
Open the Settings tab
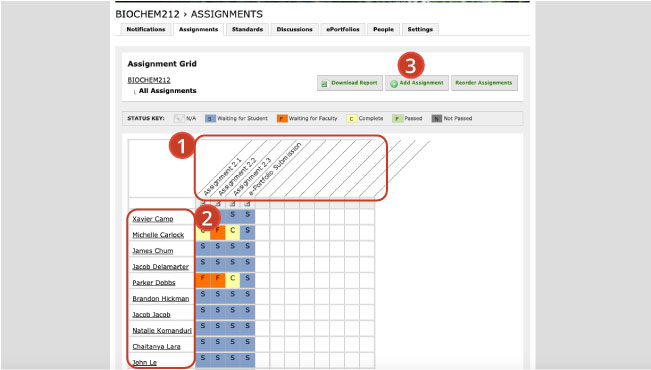[420, 29]
